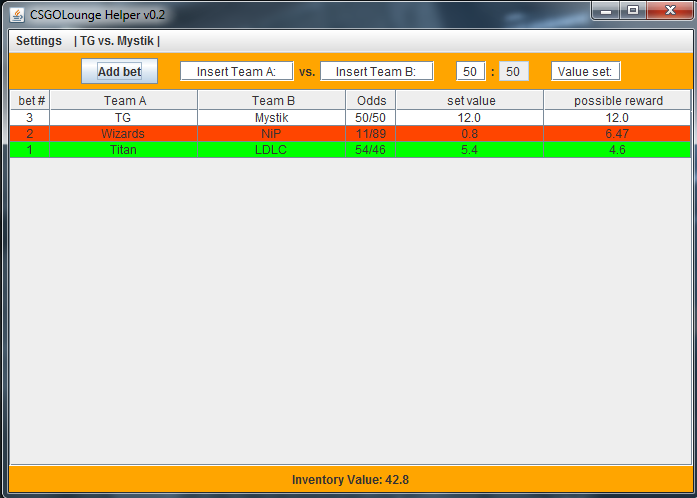
Task: Click the Java icon in the title bar
Action: [x=17, y=15]
